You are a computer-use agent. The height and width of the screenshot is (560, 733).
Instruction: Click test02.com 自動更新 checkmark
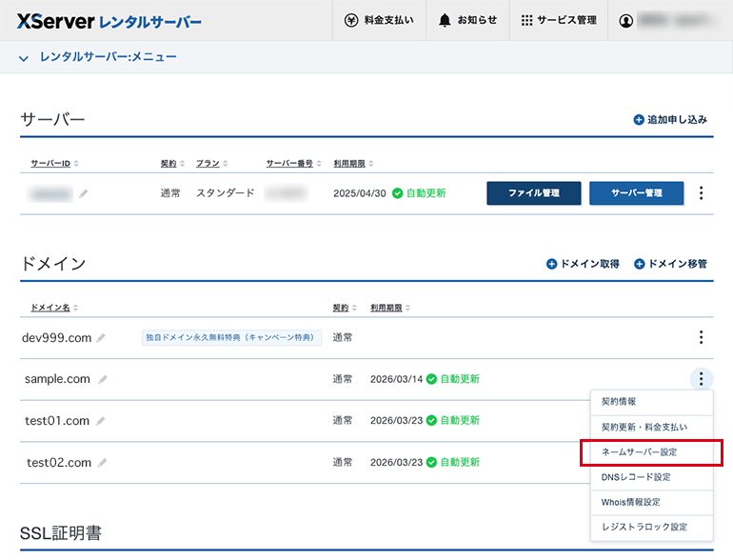(x=431, y=462)
